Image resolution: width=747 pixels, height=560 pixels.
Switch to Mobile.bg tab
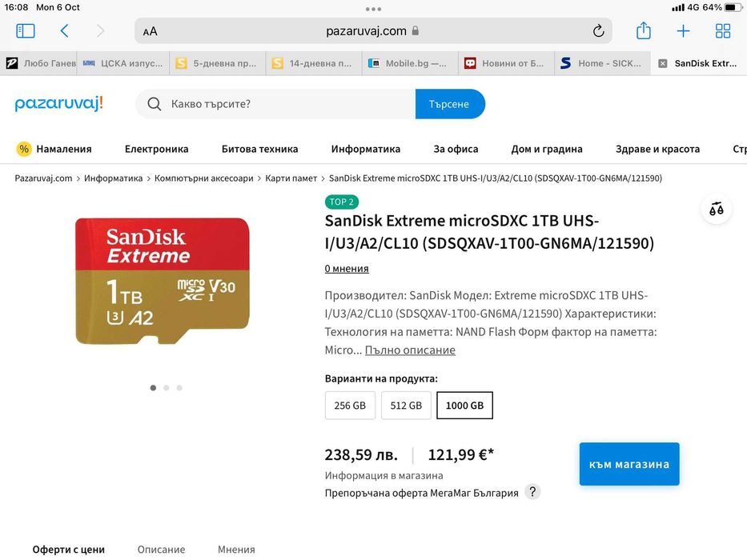click(410, 63)
